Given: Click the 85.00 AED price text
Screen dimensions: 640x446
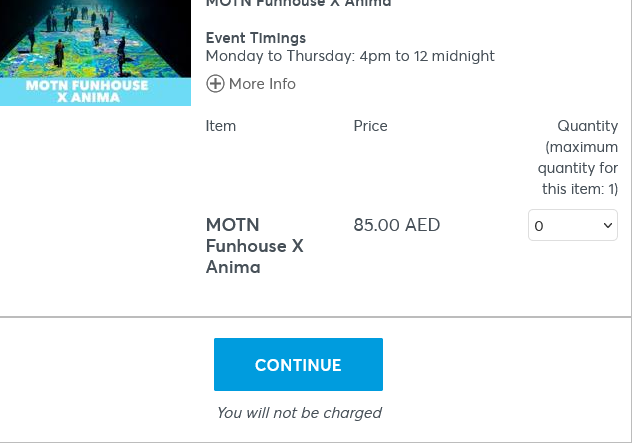Looking at the screenshot, I should coord(397,225).
